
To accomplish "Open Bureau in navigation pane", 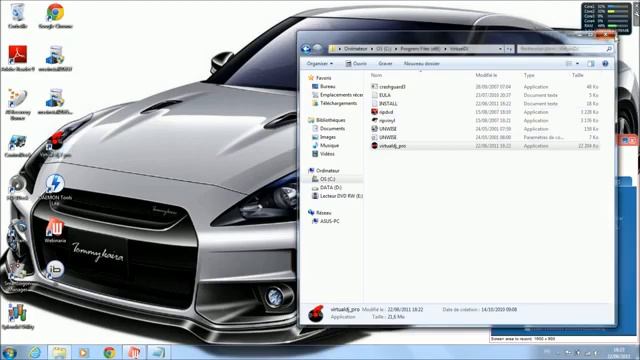I will [327, 87].
